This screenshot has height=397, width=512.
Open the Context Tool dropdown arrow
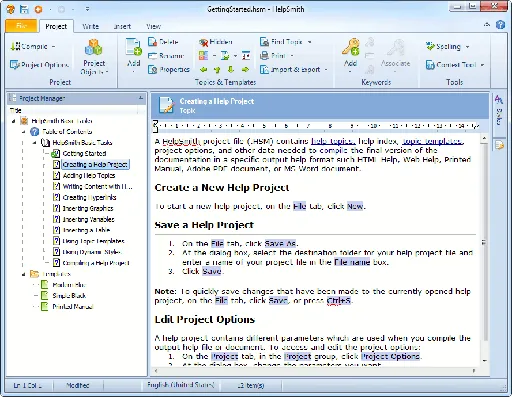point(482,65)
